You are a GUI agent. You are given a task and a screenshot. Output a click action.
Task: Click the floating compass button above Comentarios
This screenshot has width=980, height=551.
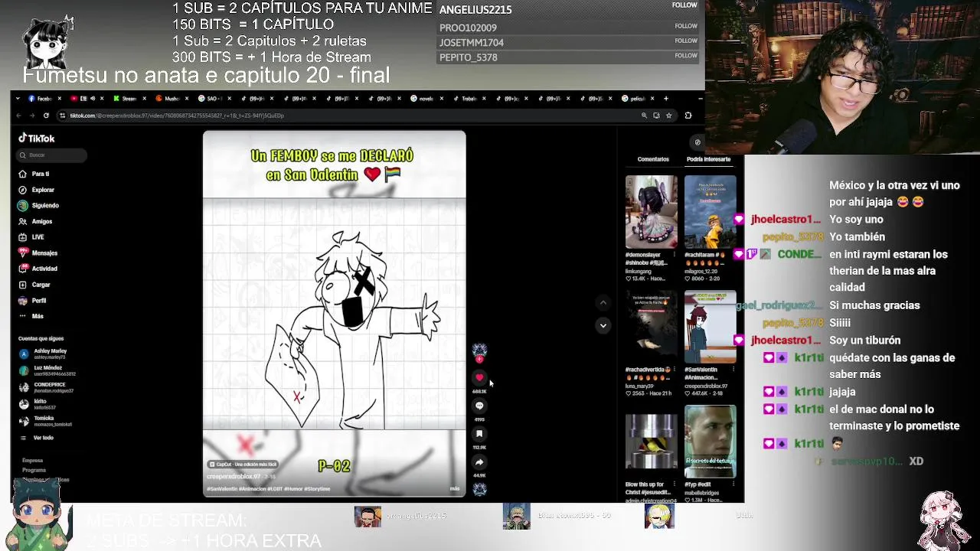697,142
